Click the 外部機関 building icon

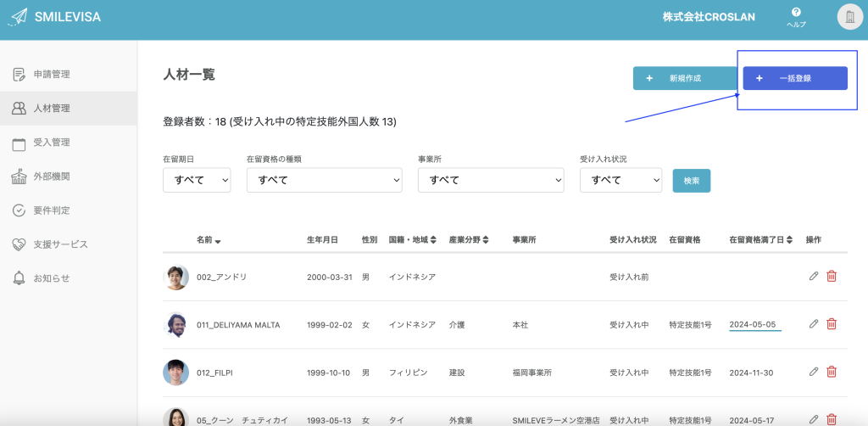19,177
